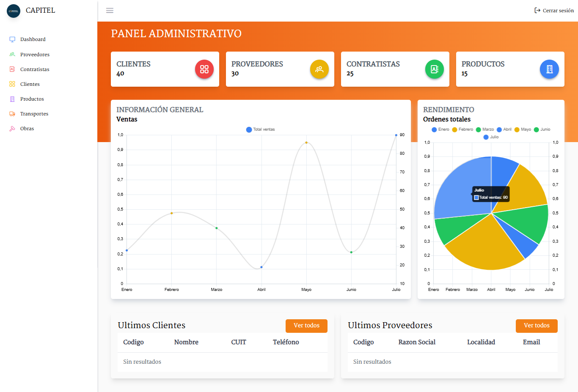Image resolution: width=578 pixels, height=392 pixels.
Task: Open Obras in the sidebar
Action: (27, 129)
